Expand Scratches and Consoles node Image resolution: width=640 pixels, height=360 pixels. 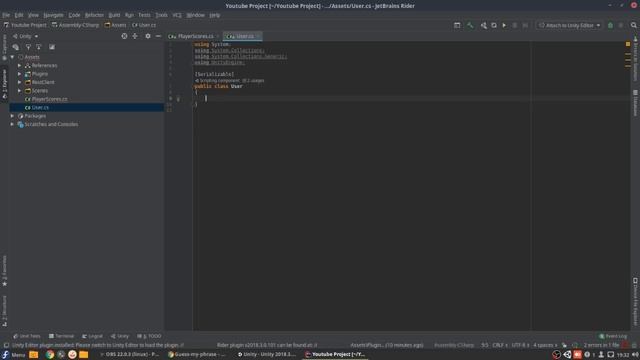coord(12,124)
